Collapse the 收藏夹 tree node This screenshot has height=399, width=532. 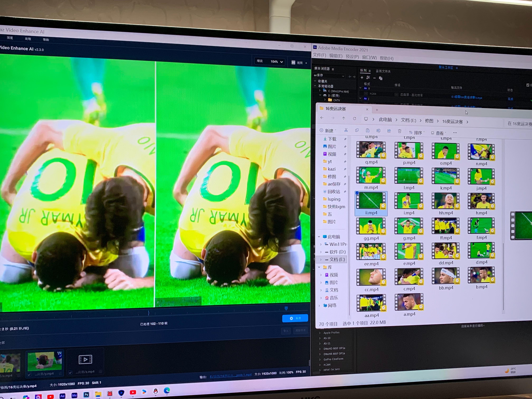[x=315, y=81]
